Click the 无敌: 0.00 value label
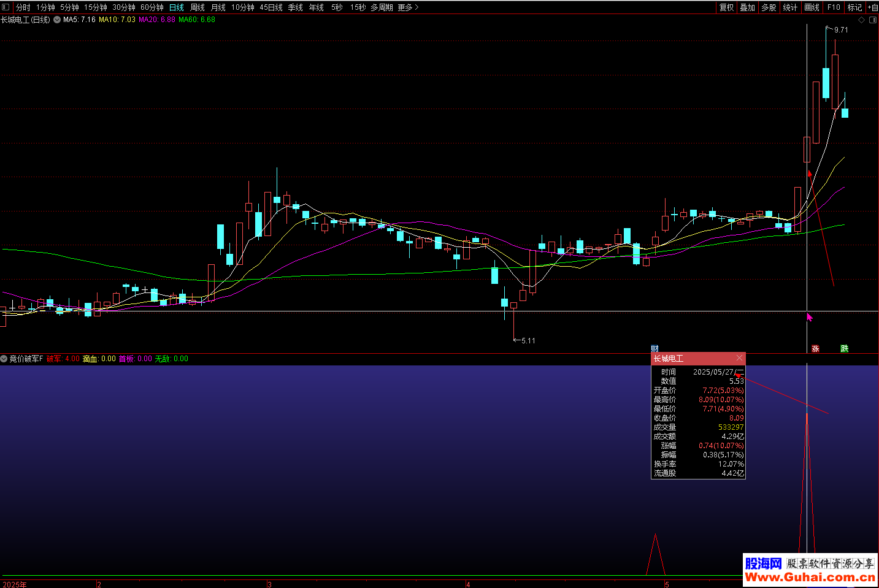The image size is (879, 588). click(172, 359)
